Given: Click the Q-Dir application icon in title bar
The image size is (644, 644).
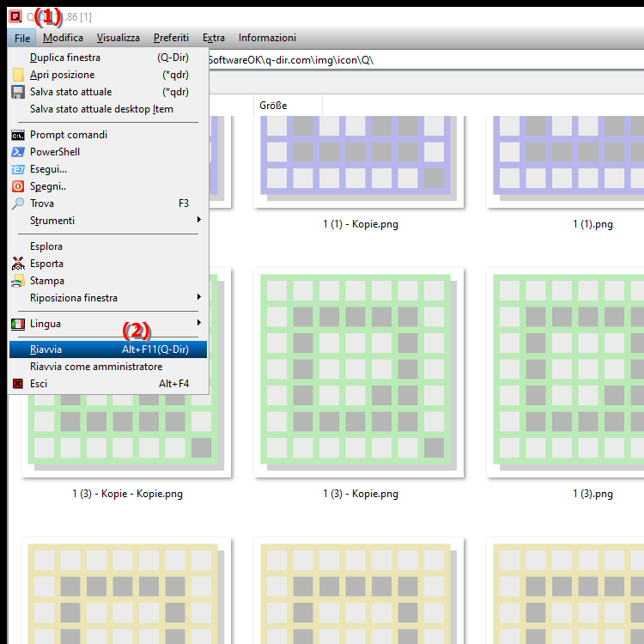Looking at the screenshot, I should pos(15,16).
